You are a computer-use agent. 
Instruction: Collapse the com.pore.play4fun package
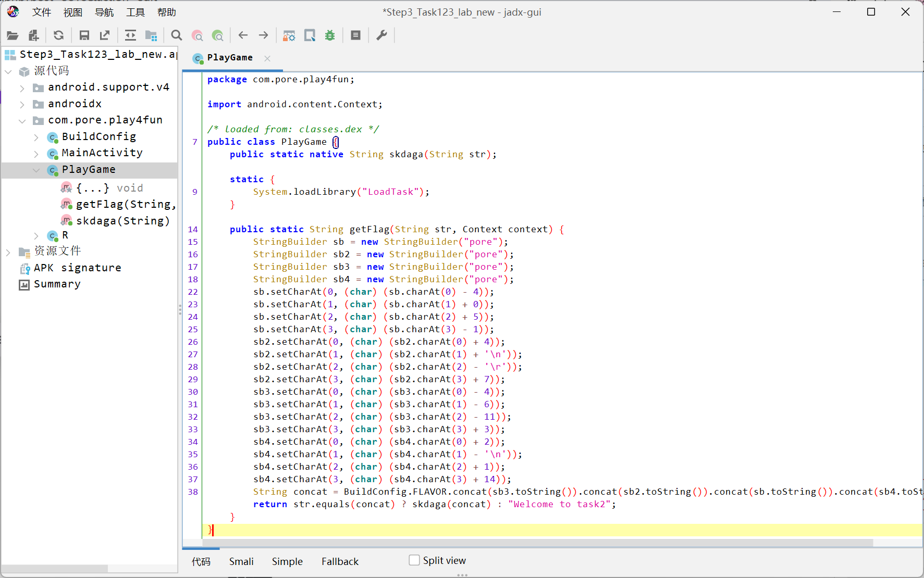22,121
